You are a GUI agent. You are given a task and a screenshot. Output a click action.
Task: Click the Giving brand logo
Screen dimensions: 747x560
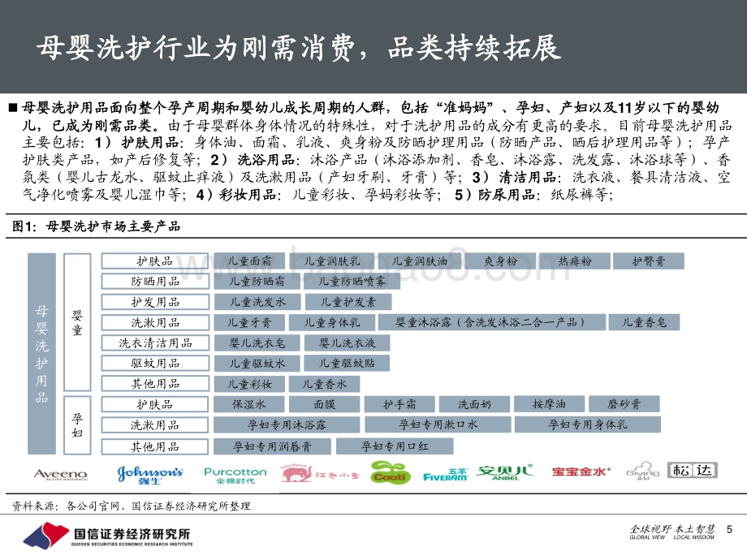click(x=643, y=471)
